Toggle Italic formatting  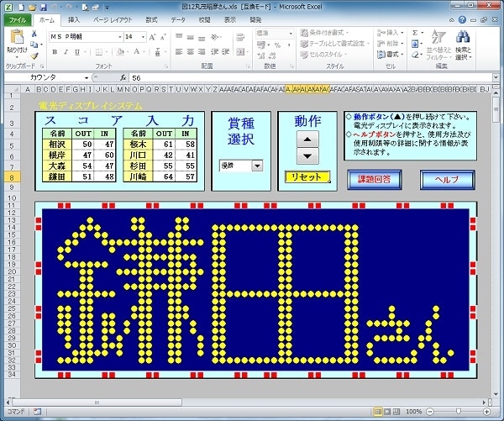(x=66, y=52)
